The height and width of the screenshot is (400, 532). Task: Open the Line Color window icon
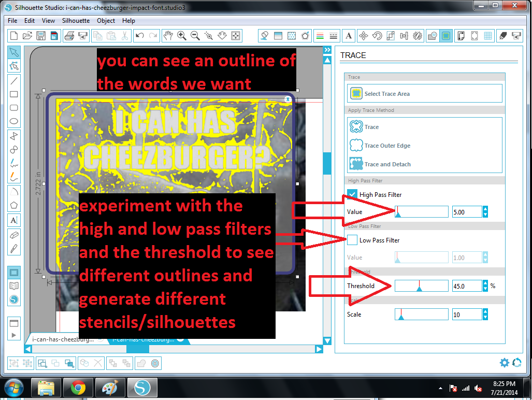tap(320, 36)
